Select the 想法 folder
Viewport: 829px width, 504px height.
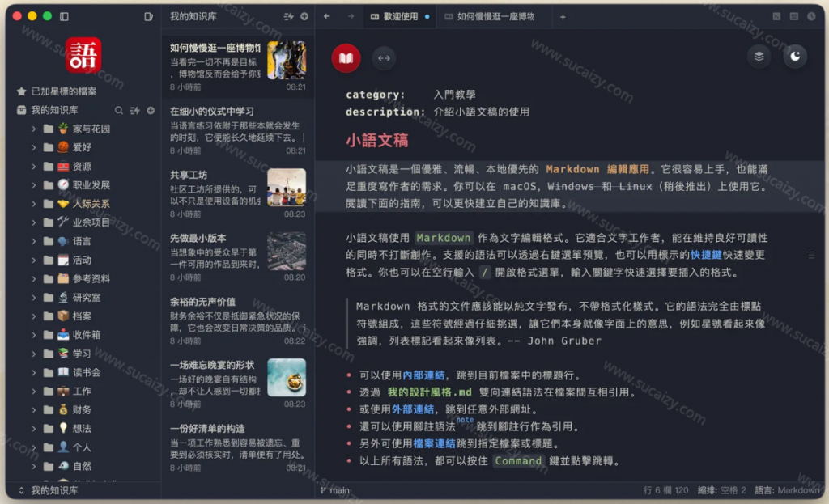[82, 429]
